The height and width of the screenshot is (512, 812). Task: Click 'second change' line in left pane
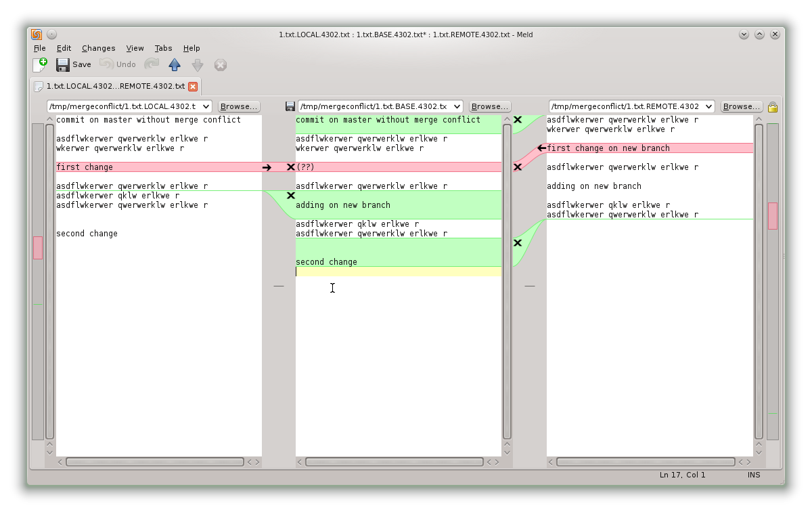(x=87, y=234)
